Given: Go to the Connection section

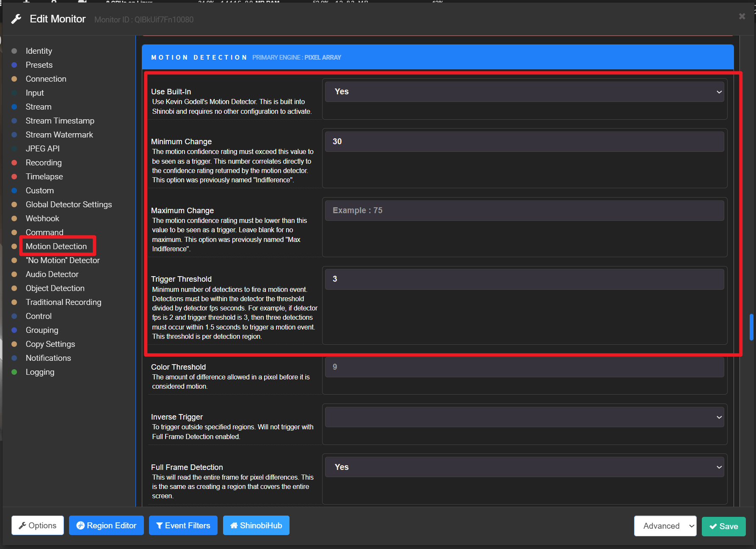Looking at the screenshot, I should pyautogui.click(x=46, y=79).
